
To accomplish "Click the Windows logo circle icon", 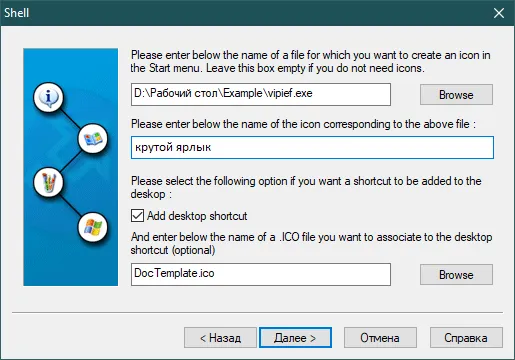I will (93, 227).
